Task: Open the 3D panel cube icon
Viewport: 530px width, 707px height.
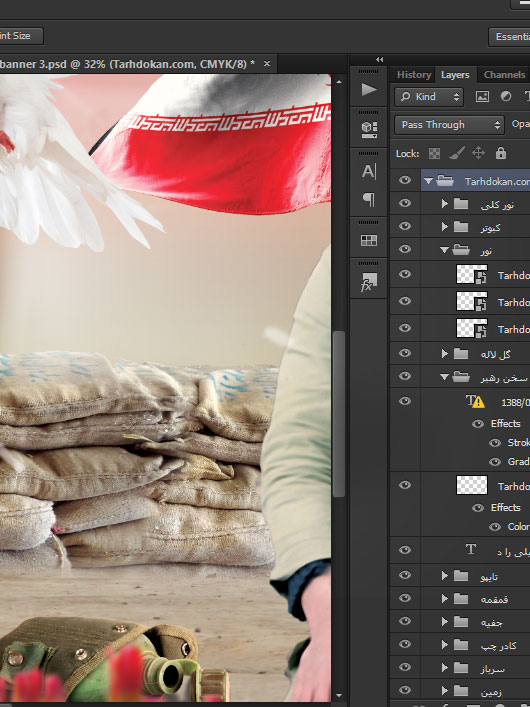Action: tap(369, 129)
